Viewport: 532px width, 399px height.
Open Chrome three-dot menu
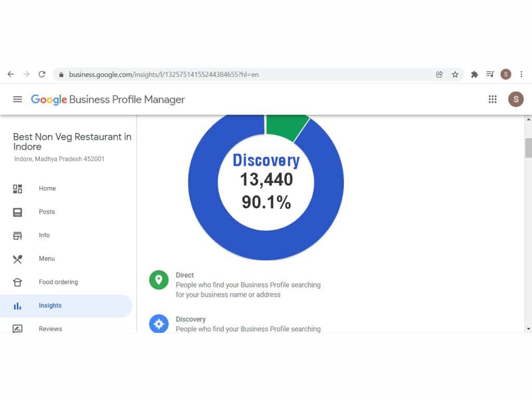521,74
